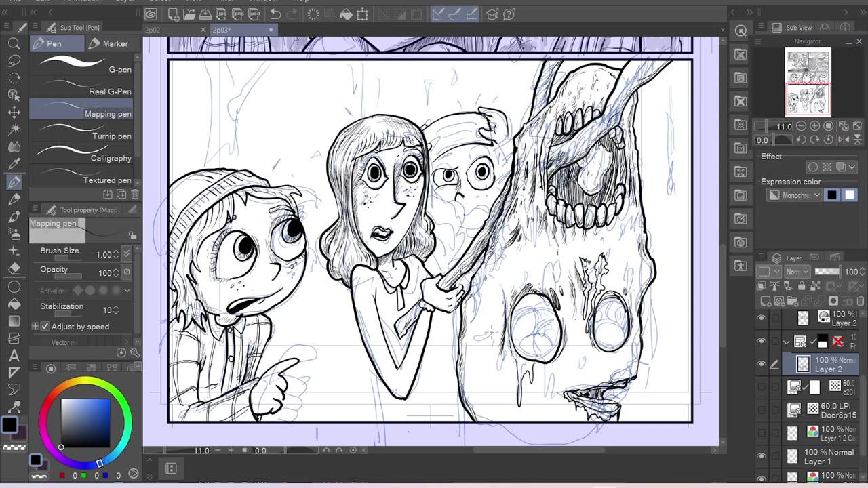
Task: Open palette color dropdown in Layer panel
Action: coord(768,272)
